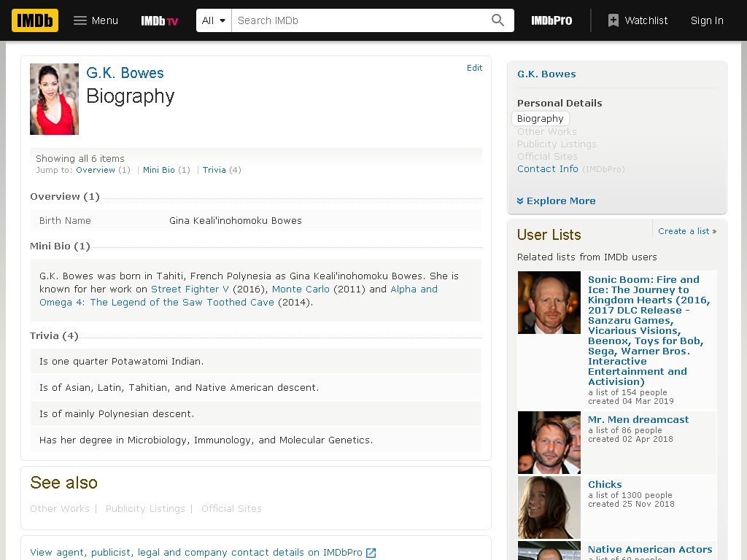747x560 pixels.
Task: Click the magnifying glass search icon
Action: [498, 20]
